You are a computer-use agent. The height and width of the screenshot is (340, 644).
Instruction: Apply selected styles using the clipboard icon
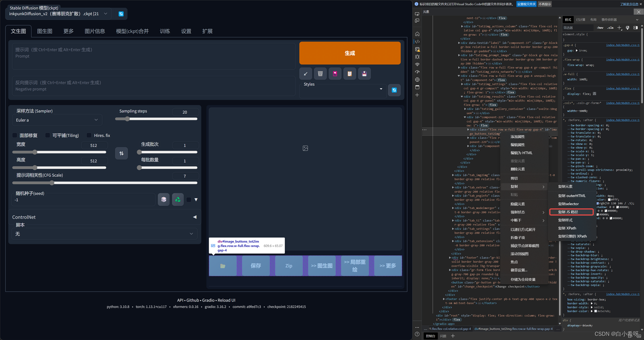point(350,74)
